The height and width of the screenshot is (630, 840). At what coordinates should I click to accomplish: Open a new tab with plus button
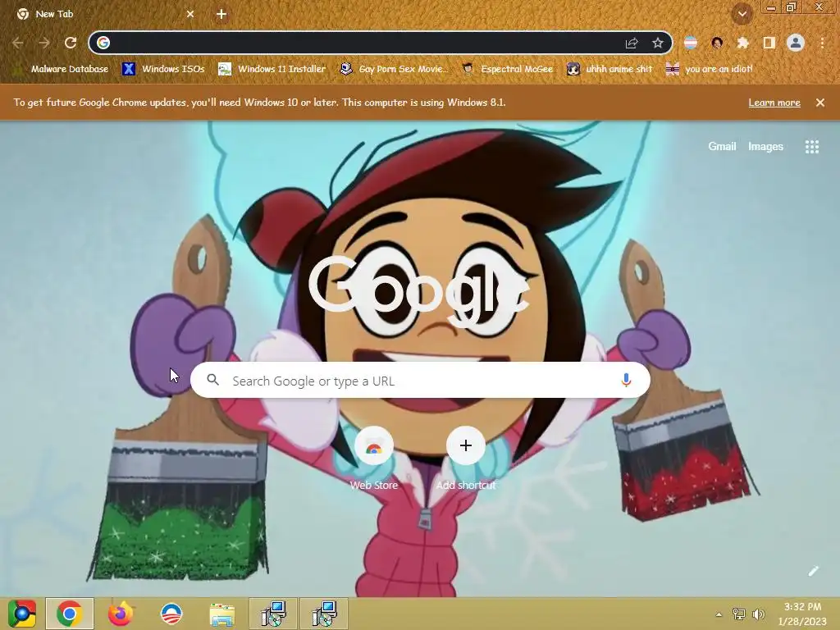point(221,15)
